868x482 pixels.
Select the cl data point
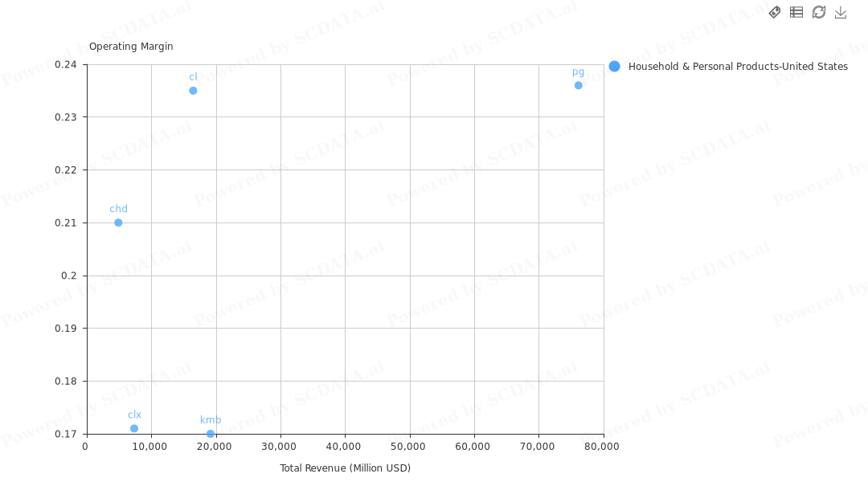193,91
